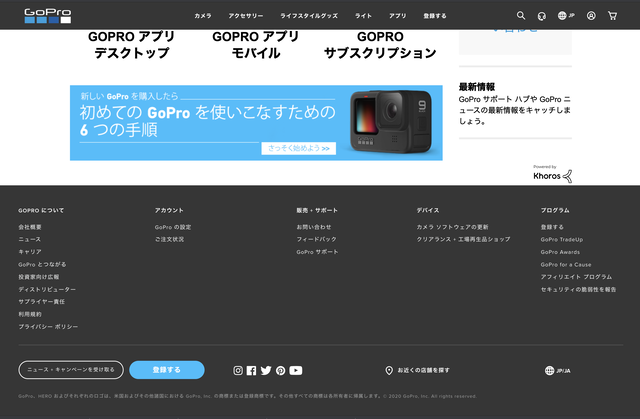Open サプライヤー責任 footer link
640x419 pixels.
click(42, 302)
